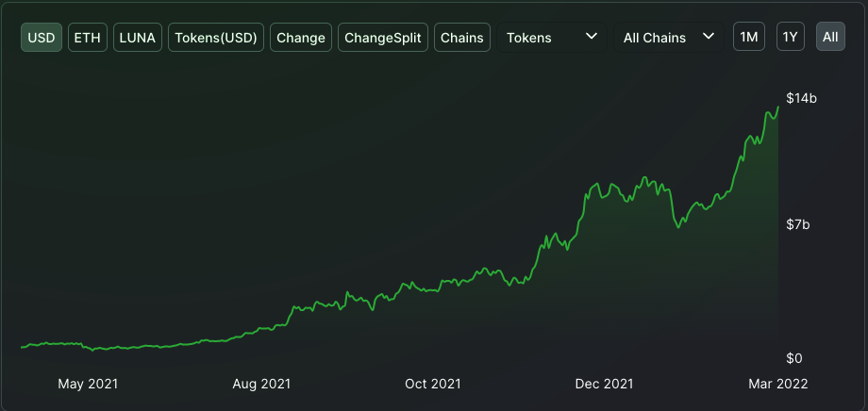Viewport: 868px width, 411px height.
Task: Select the USD denomination toggle
Action: click(42, 38)
